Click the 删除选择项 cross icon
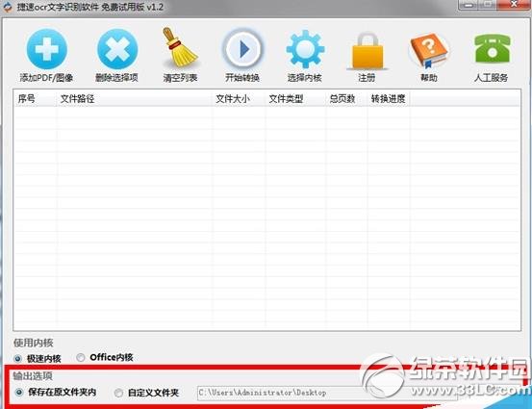This screenshot has width=532, height=409. coord(117,49)
